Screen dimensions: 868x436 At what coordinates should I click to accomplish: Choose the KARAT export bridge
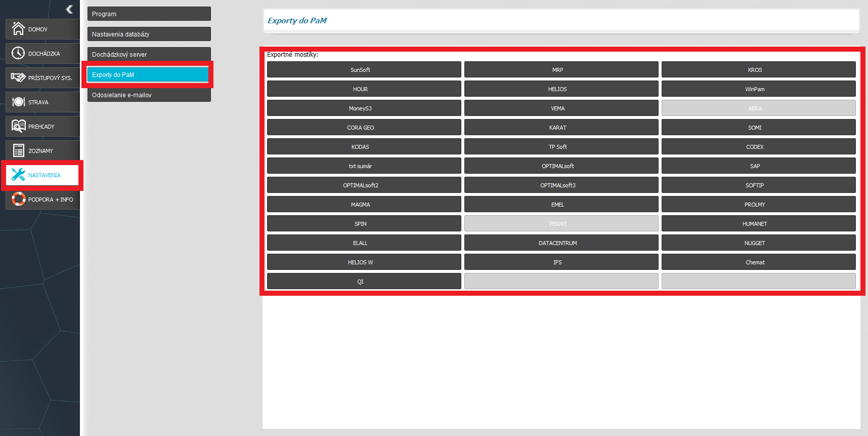pyautogui.click(x=561, y=127)
